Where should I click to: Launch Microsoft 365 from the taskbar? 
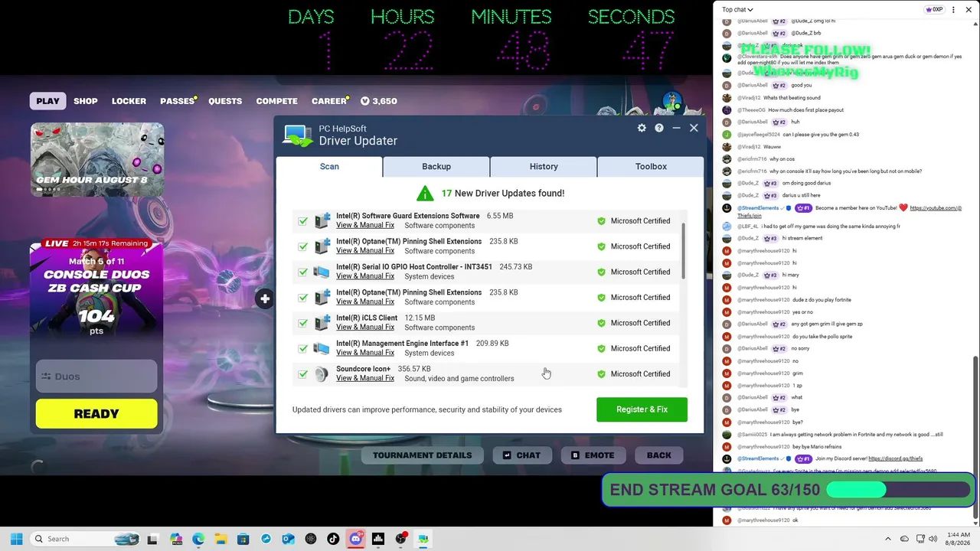(x=176, y=539)
